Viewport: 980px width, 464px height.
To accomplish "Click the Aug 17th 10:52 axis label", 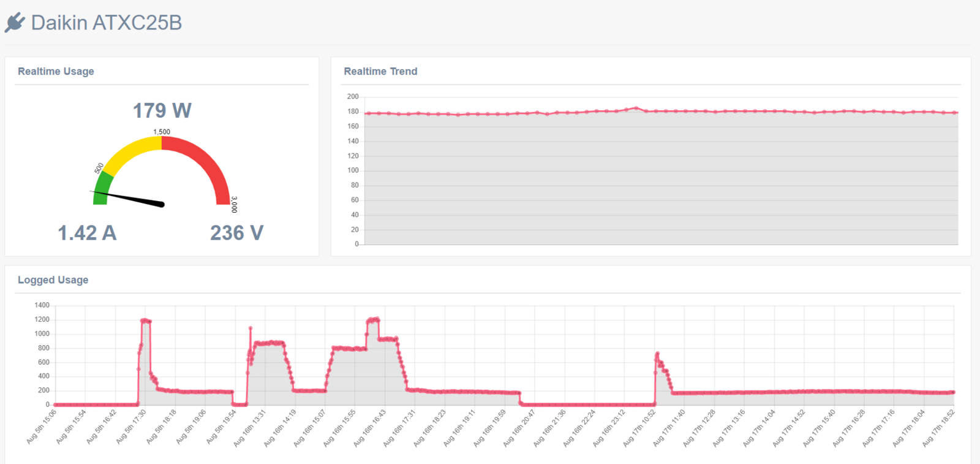I will (639, 428).
